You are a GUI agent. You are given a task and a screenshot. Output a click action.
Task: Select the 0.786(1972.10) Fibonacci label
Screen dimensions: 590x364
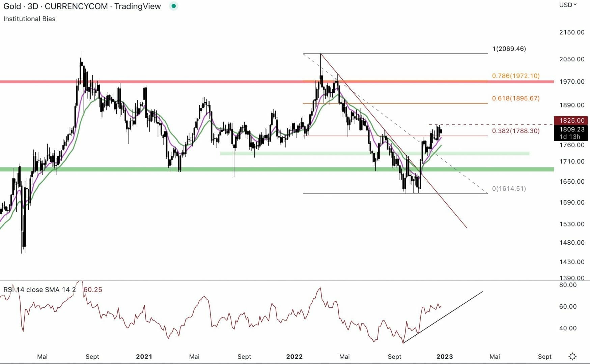pos(515,76)
